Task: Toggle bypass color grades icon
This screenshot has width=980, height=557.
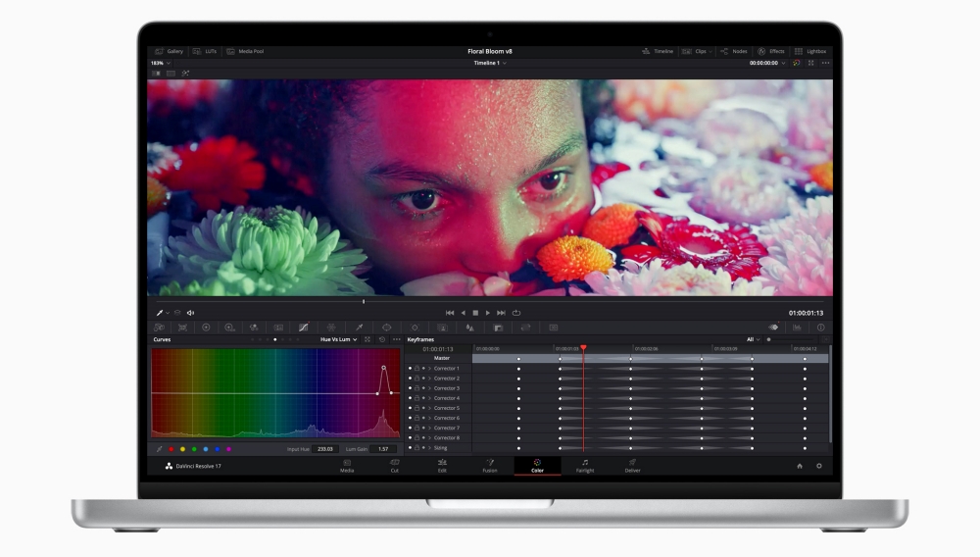Action: coord(796,63)
